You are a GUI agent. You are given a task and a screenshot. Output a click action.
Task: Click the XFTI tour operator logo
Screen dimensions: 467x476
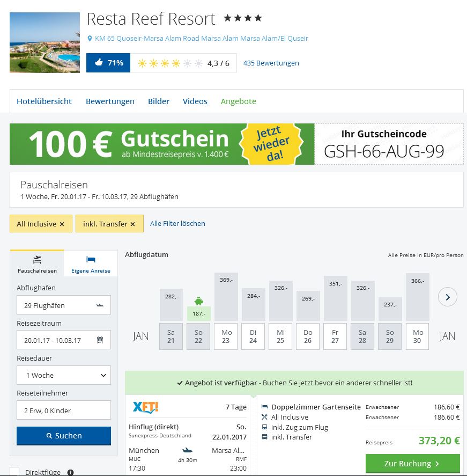point(145,407)
